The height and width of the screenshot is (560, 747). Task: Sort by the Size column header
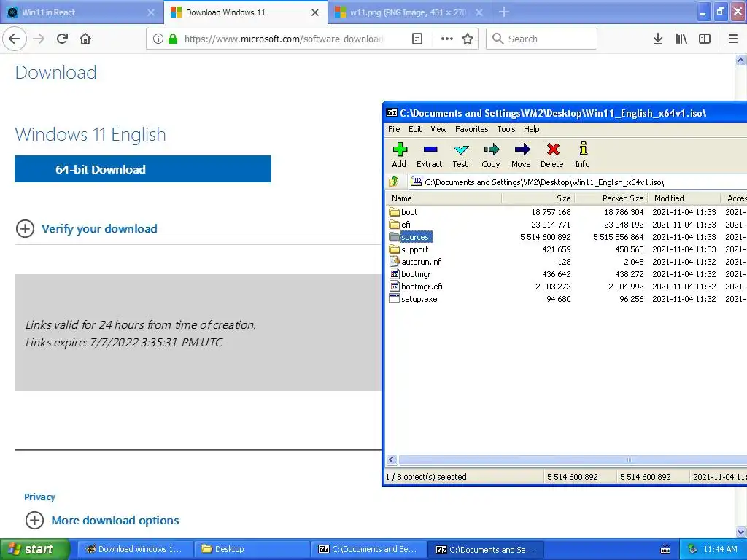pos(538,198)
